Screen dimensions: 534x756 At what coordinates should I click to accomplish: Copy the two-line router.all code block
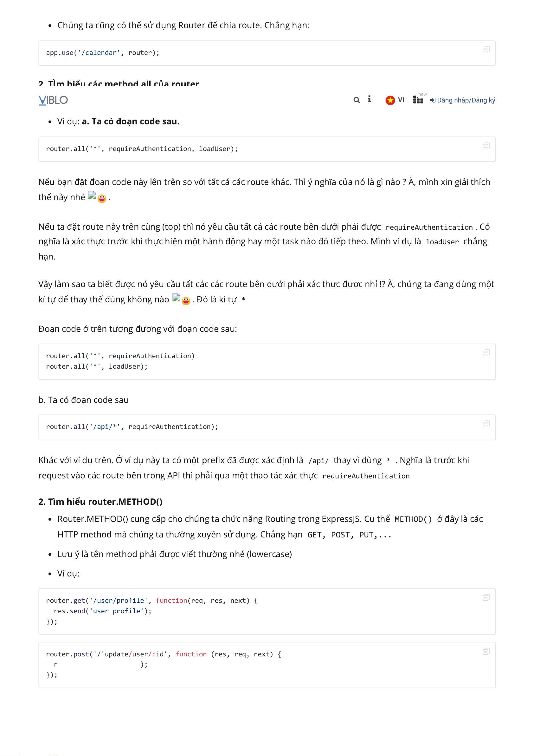point(486,353)
